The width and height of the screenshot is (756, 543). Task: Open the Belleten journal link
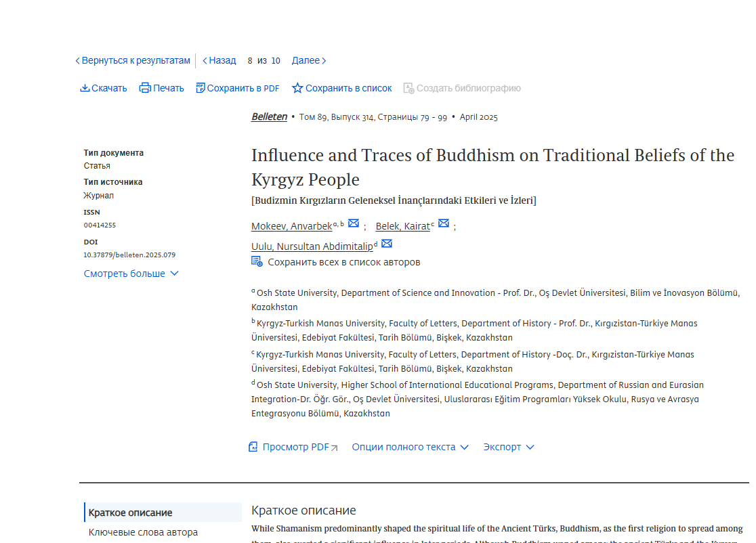click(x=269, y=116)
